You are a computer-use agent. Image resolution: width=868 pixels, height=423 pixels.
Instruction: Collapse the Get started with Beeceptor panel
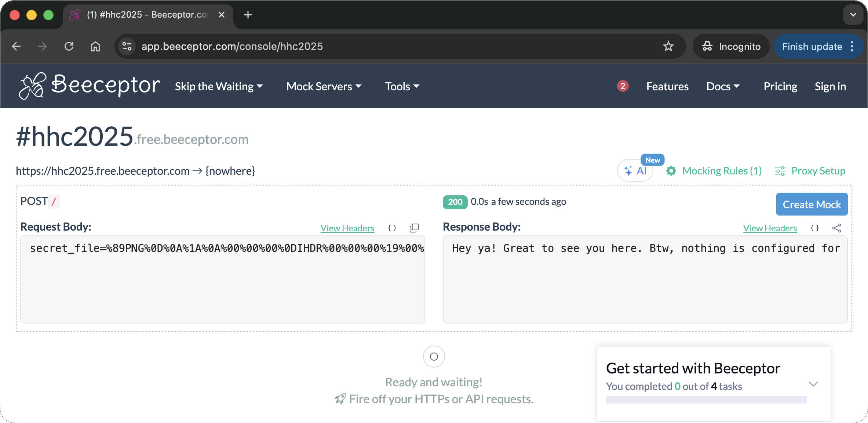pos(813,384)
